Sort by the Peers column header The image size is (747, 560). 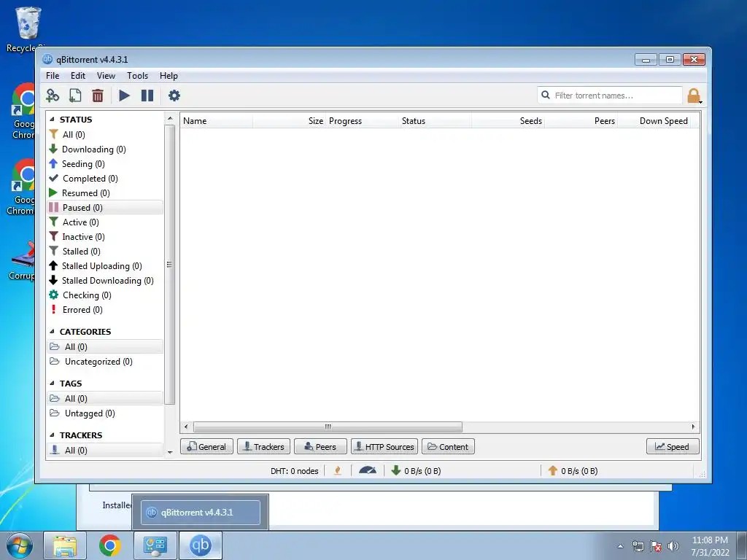pos(581,121)
